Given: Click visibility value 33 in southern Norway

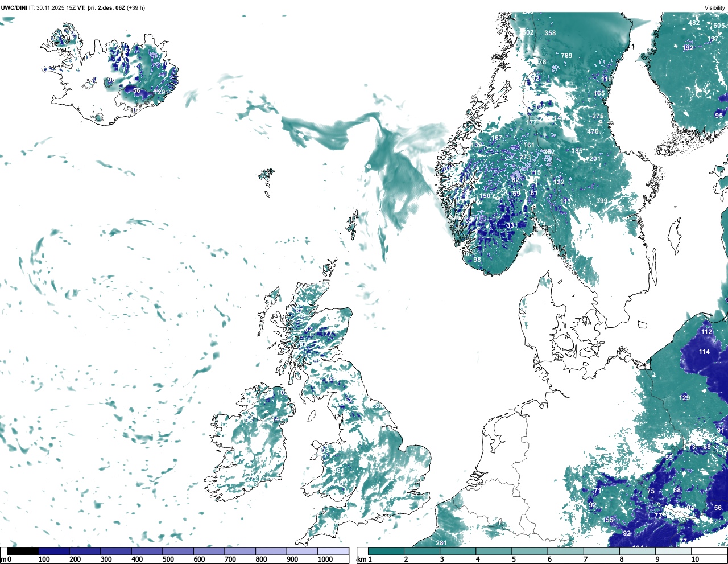Looking at the screenshot, I should (x=510, y=225).
